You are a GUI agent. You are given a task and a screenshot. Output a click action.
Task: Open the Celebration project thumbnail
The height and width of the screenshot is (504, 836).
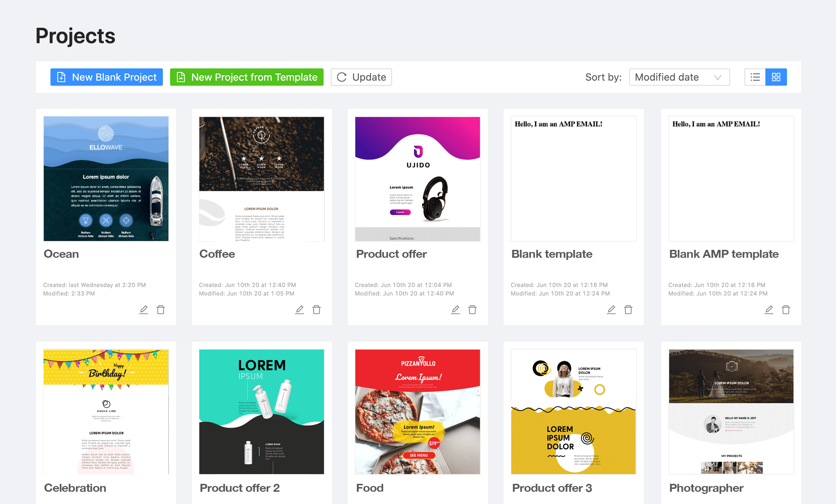[x=106, y=411]
